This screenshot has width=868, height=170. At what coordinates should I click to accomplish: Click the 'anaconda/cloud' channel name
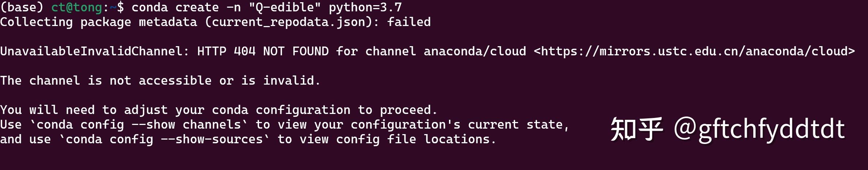tap(475, 51)
